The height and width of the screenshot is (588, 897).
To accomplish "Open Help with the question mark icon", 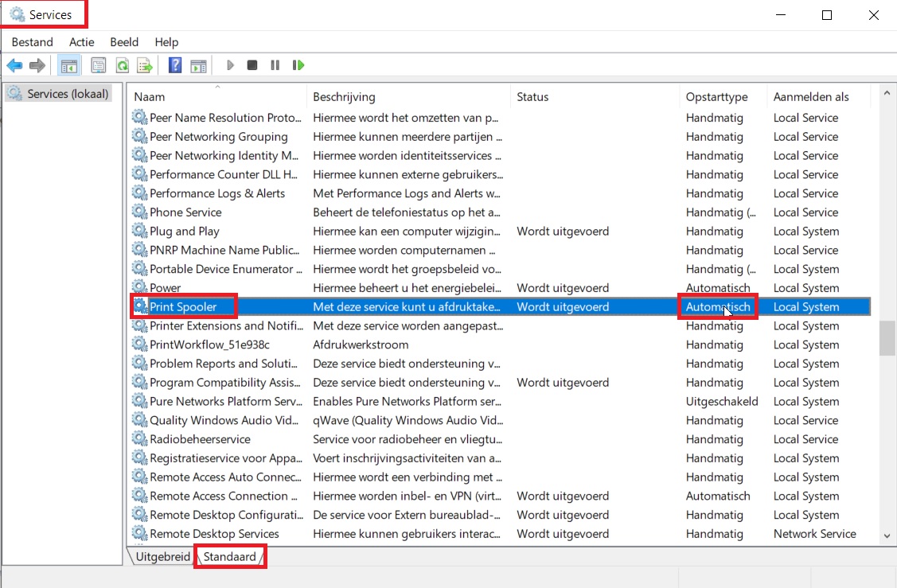I will (x=175, y=65).
